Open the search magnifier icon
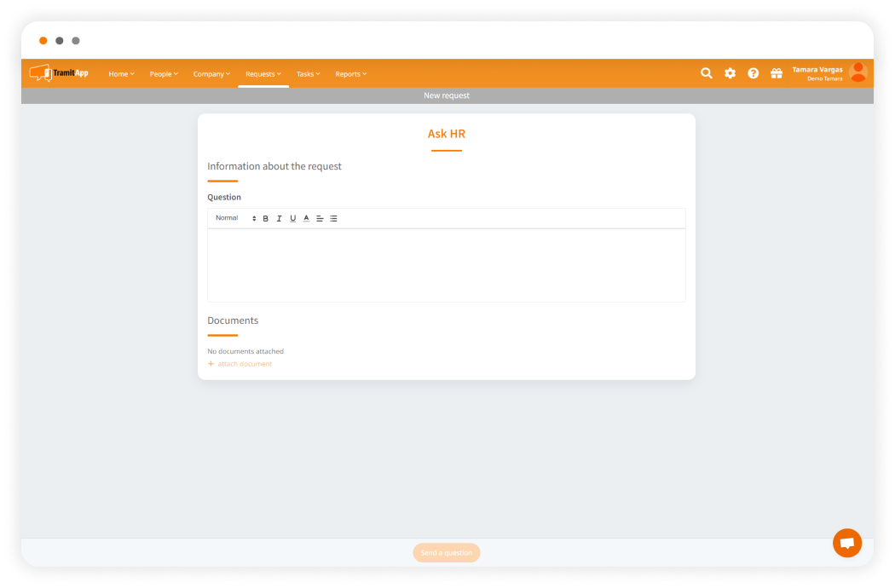The image size is (895, 588). coord(707,73)
